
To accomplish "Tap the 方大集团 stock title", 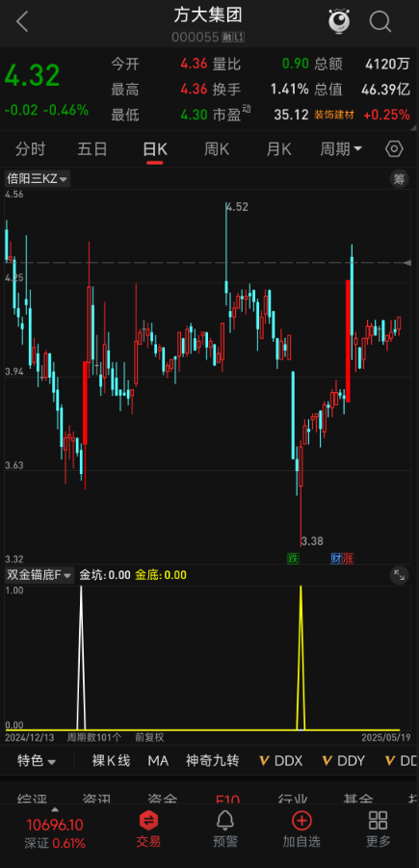I will (208, 15).
